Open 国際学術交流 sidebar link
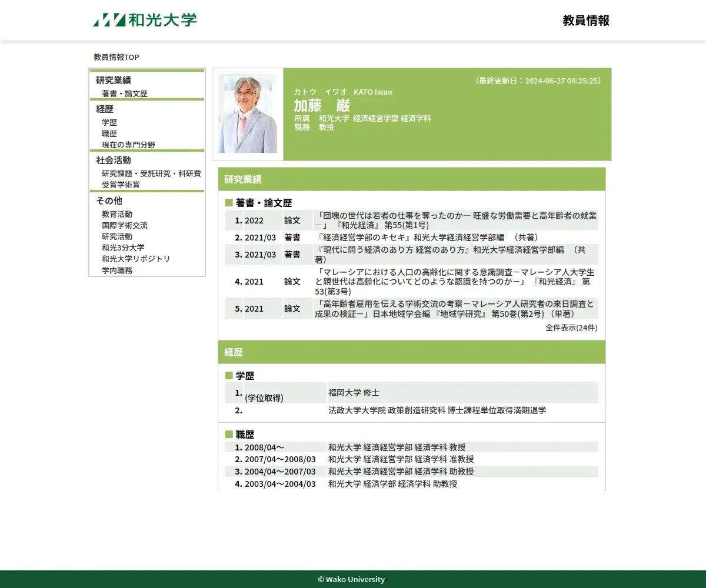This screenshot has height=588, width=706. (125, 225)
